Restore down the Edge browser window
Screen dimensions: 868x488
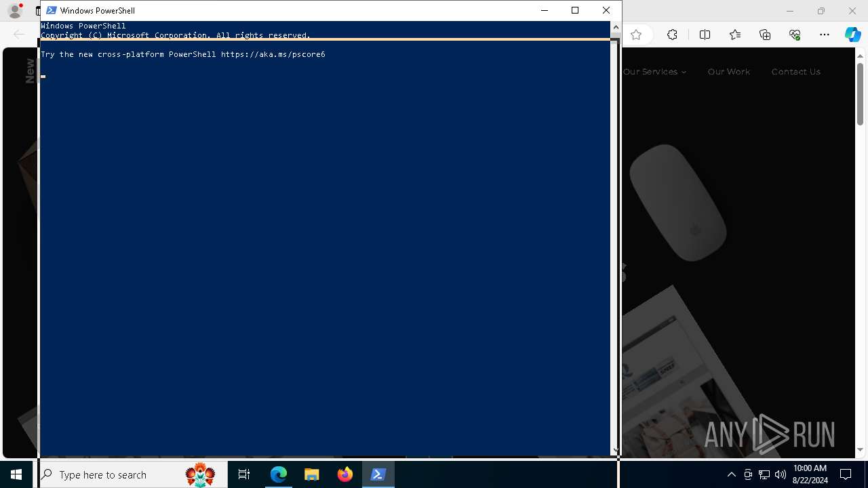tap(821, 11)
